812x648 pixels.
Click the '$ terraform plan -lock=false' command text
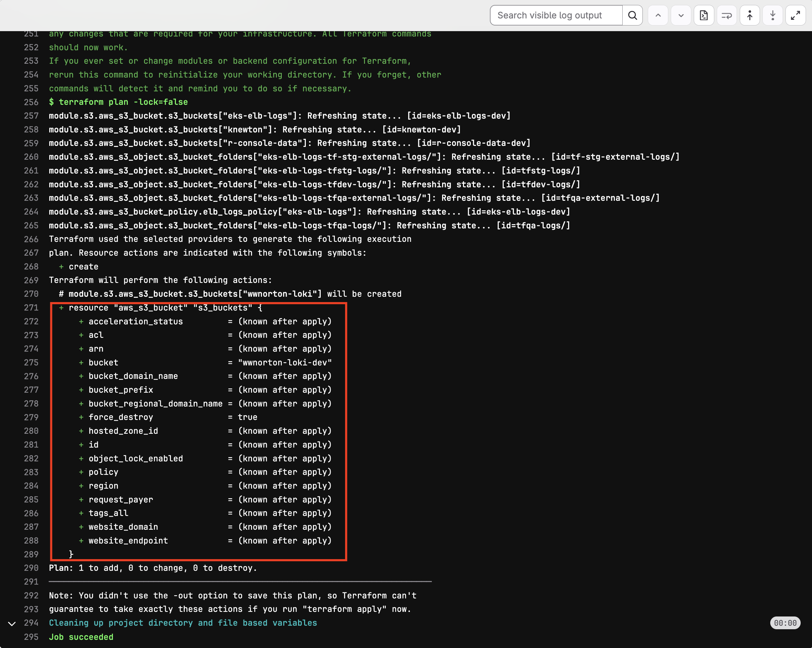118,102
